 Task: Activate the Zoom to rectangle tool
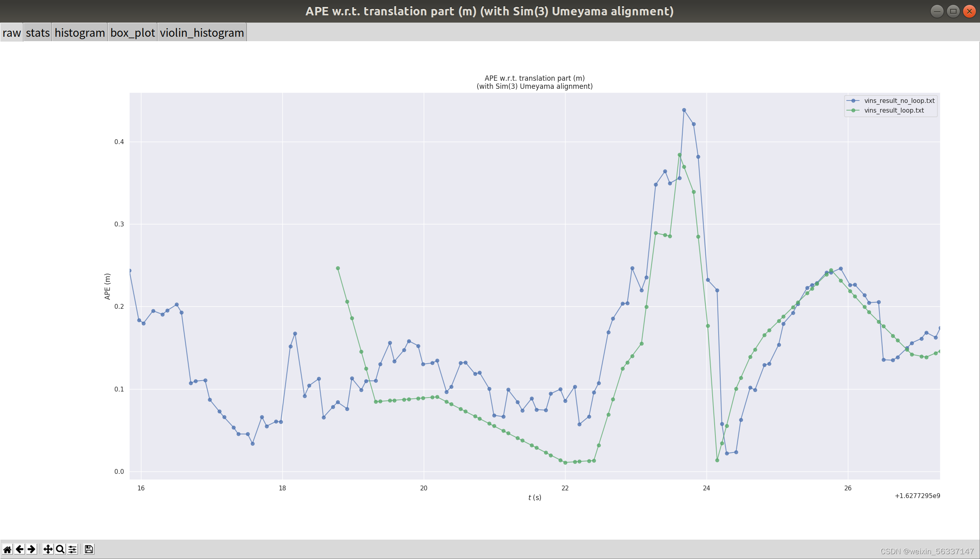click(60, 549)
